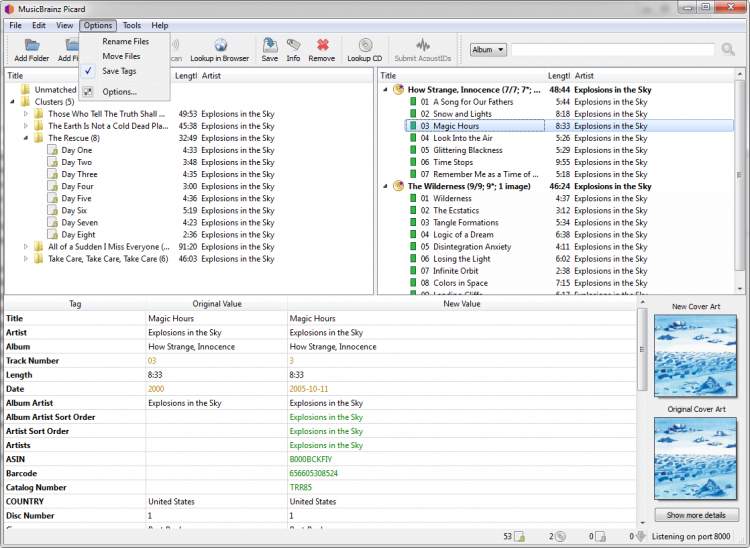Click the New Value column header
Screen dimensions: 750x548
point(462,304)
